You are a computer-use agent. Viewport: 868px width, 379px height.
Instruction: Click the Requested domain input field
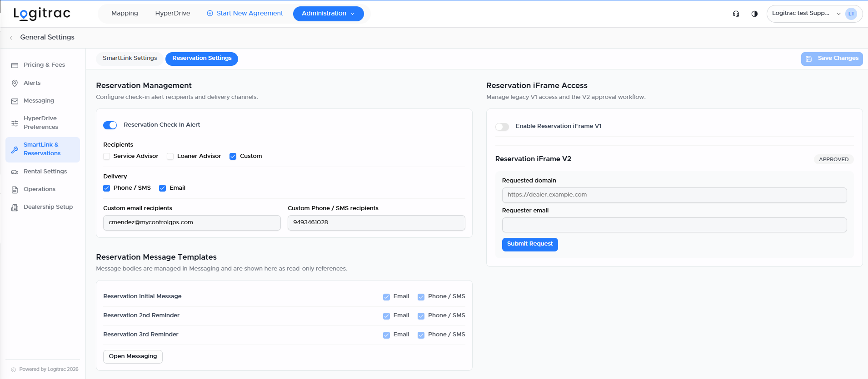[674, 195]
